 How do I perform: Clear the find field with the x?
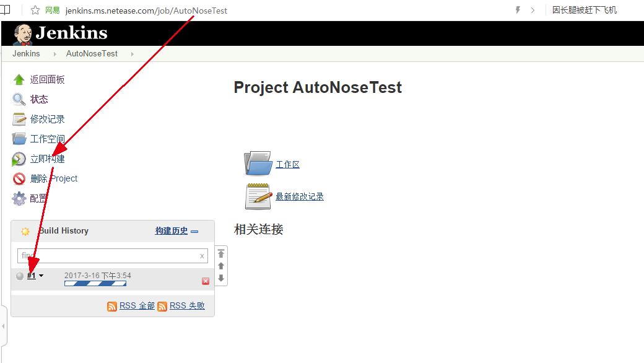pos(202,256)
